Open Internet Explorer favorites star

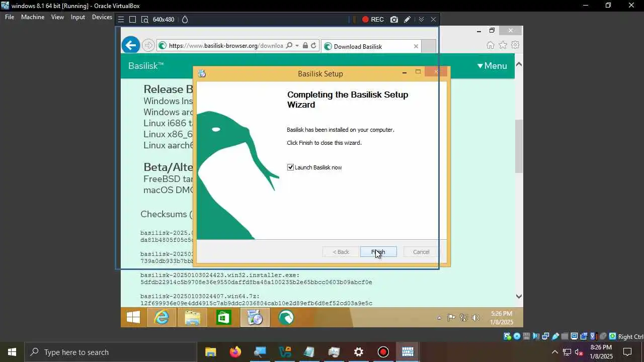[503, 45]
